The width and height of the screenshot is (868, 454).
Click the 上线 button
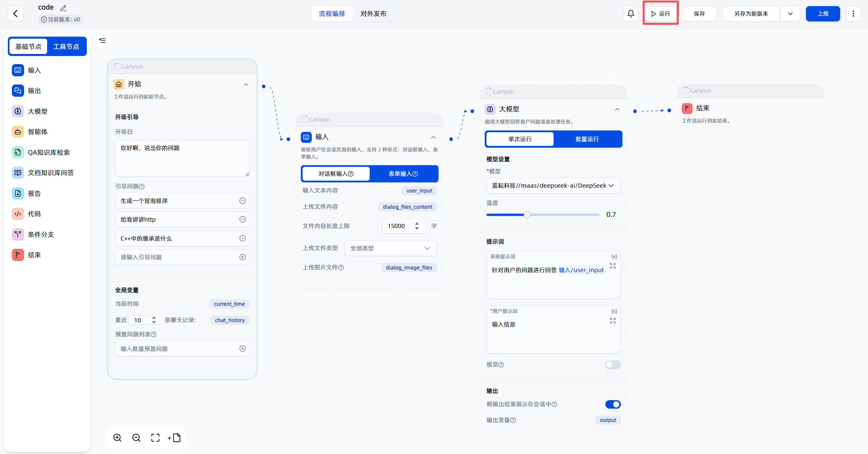823,14
